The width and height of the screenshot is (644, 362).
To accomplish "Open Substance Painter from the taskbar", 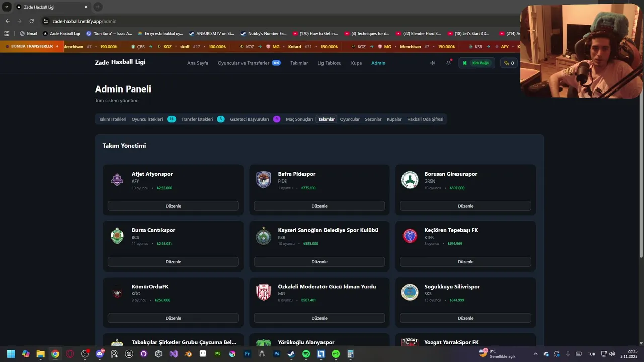I will (218, 354).
